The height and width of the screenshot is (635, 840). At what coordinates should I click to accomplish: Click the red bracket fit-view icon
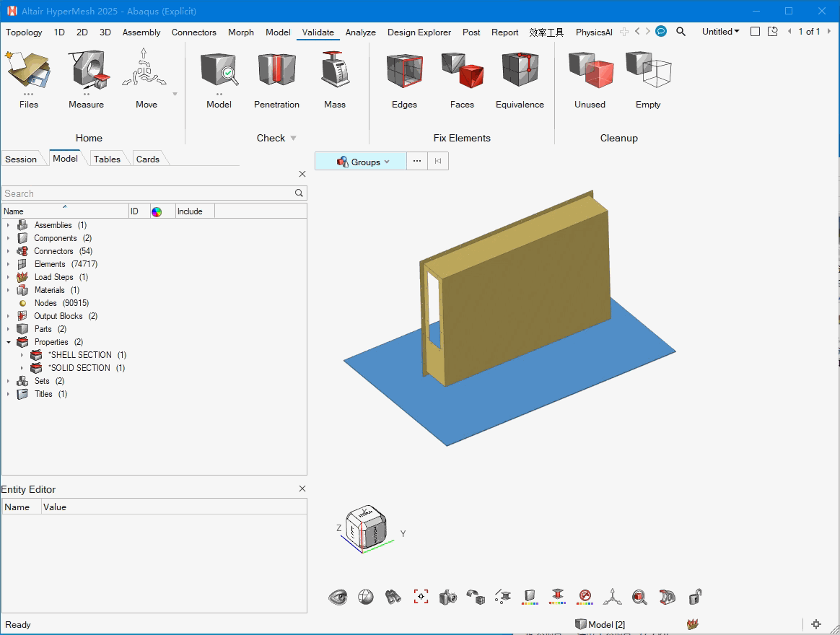pyautogui.click(x=421, y=597)
